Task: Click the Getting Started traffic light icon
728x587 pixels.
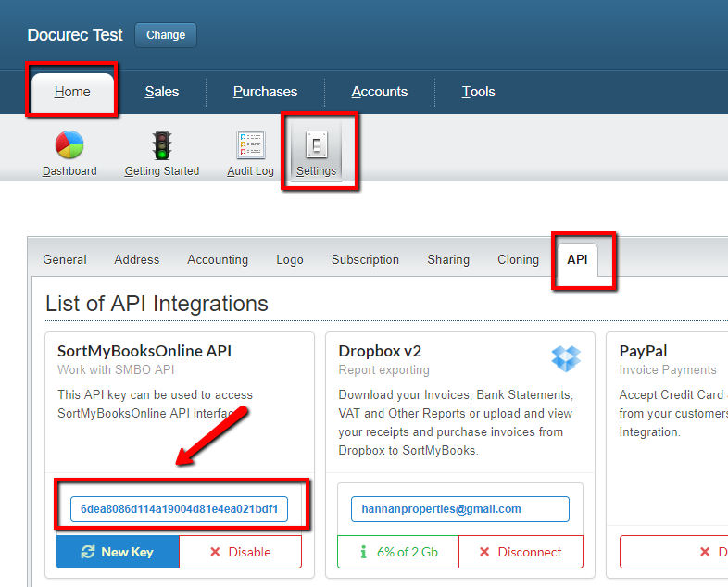Action: 162,145
